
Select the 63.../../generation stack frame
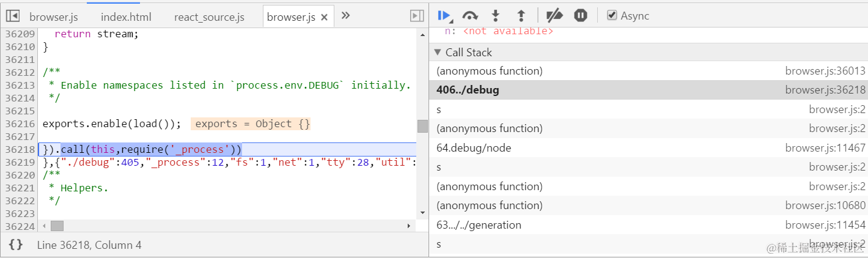pos(649,225)
